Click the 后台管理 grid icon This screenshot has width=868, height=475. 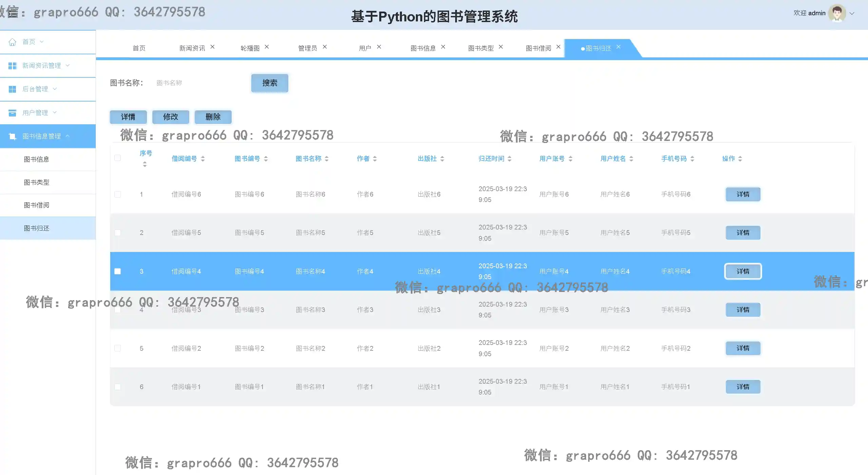coord(13,89)
